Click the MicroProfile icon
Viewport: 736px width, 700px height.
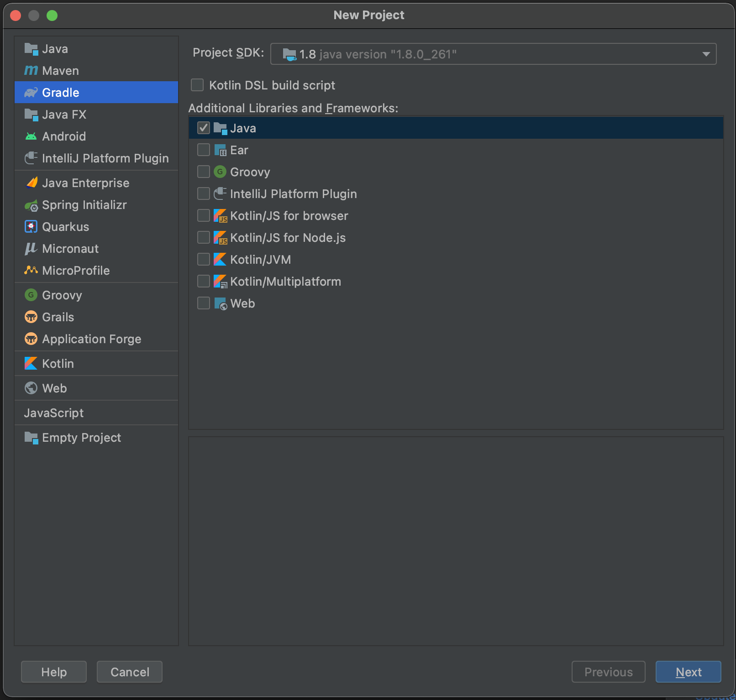pyautogui.click(x=31, y=271)
